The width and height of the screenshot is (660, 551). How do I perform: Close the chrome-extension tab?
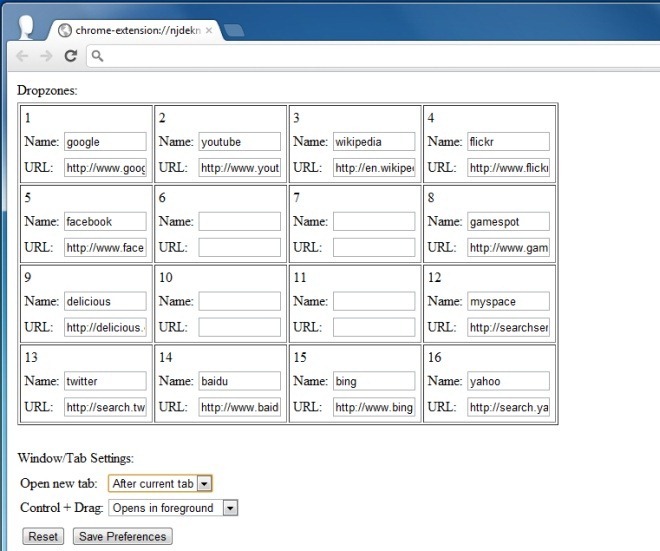(x=209, y=30)
